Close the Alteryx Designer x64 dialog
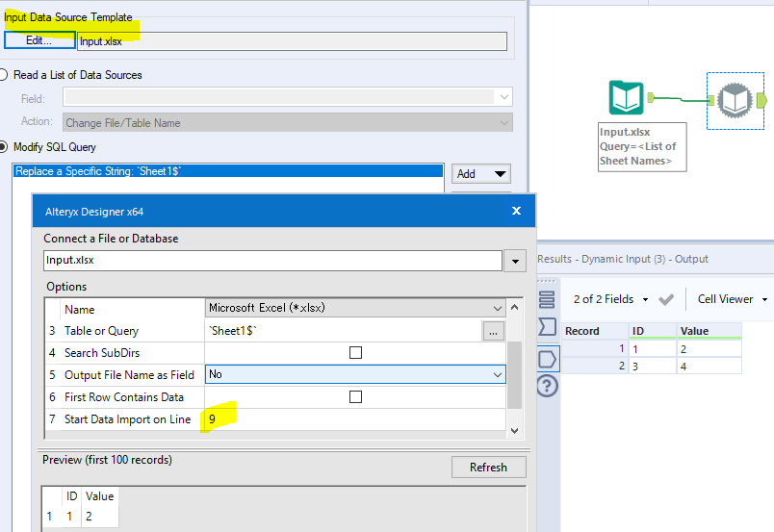774x532 pixels. [516, 211]
